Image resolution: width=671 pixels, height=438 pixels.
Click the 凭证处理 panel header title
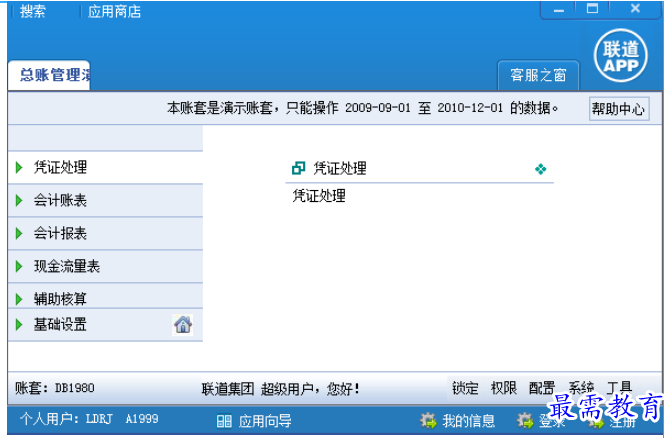point(340,169)
